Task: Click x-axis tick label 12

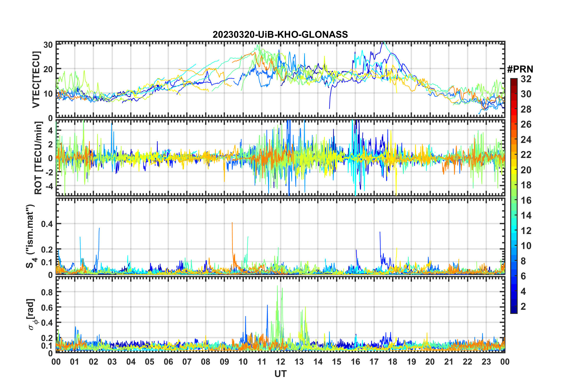Action: pos(280,362)
